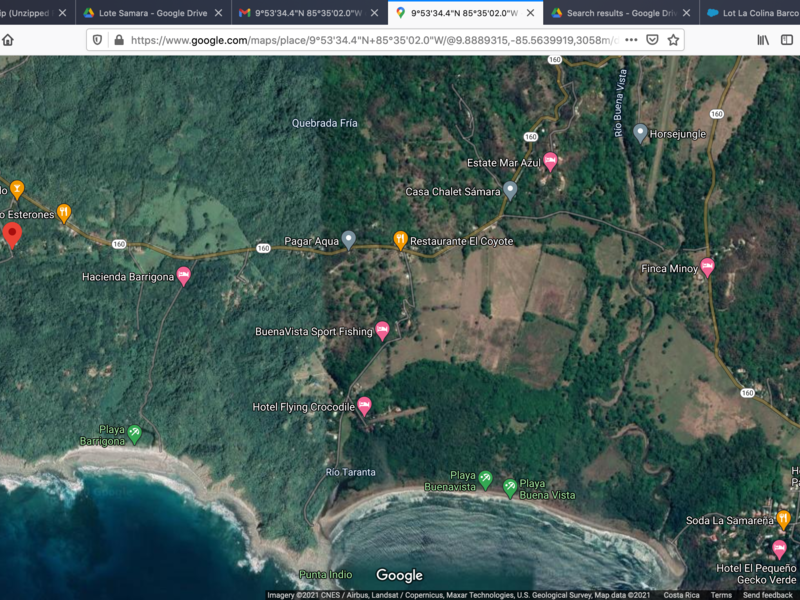Click Hotel El Pequeño Gecko Verde marker
This screenshot has height=600, width=800.
click(779, 549)
